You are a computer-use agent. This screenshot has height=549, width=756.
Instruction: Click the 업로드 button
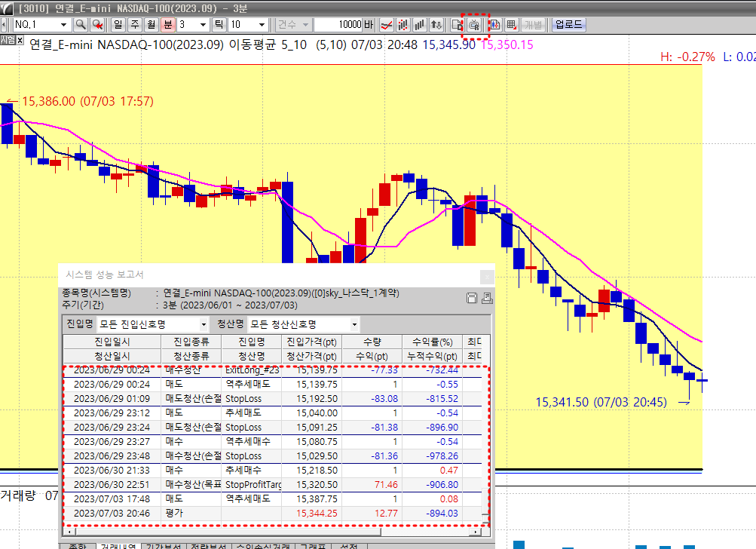click(568, 24)
